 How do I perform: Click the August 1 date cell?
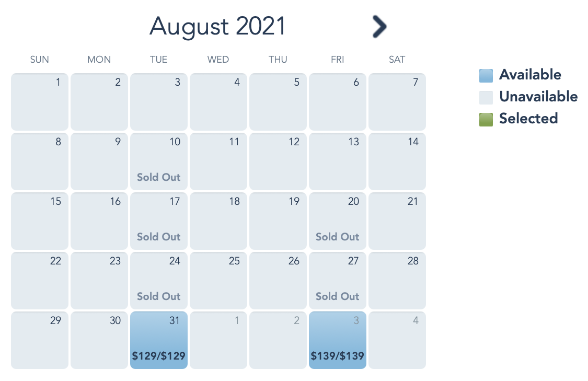pos(40,102)
